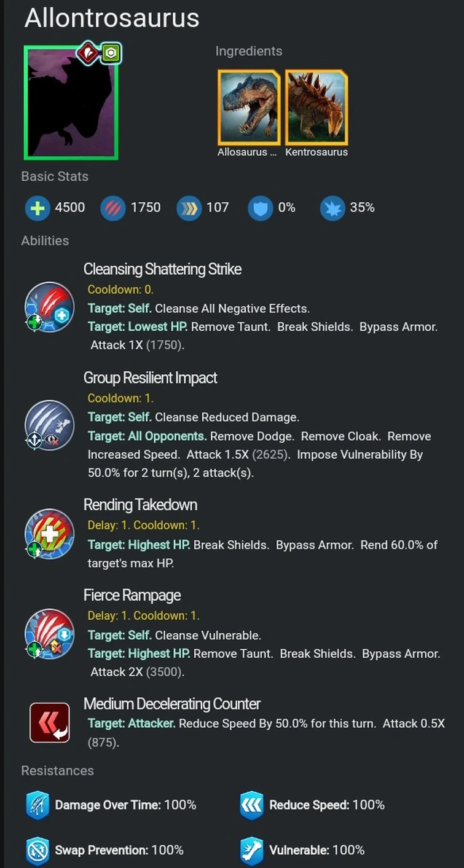This screenshot has height=868, width=464.
Task: Click the Allontrosaurus title heading
Action: click(x=112, y=18)
